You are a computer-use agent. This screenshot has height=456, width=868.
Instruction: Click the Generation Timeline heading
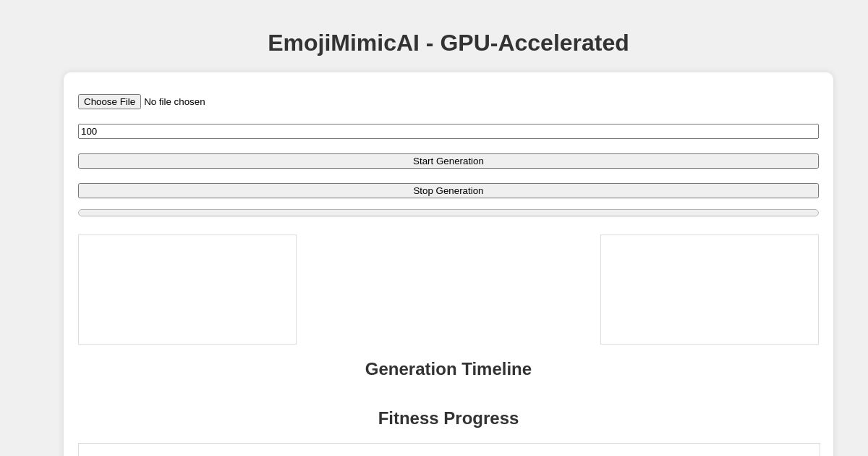(448, 369)
